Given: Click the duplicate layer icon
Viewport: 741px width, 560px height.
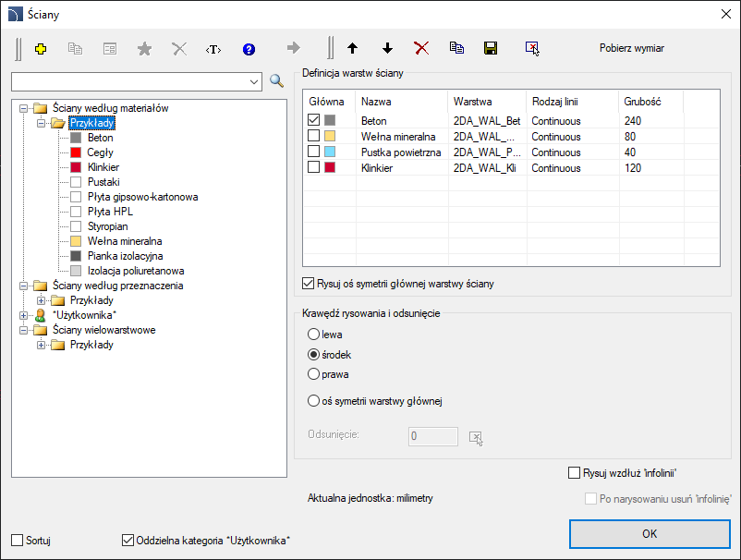Looking at the screenshot, I should tap(456, 48).
